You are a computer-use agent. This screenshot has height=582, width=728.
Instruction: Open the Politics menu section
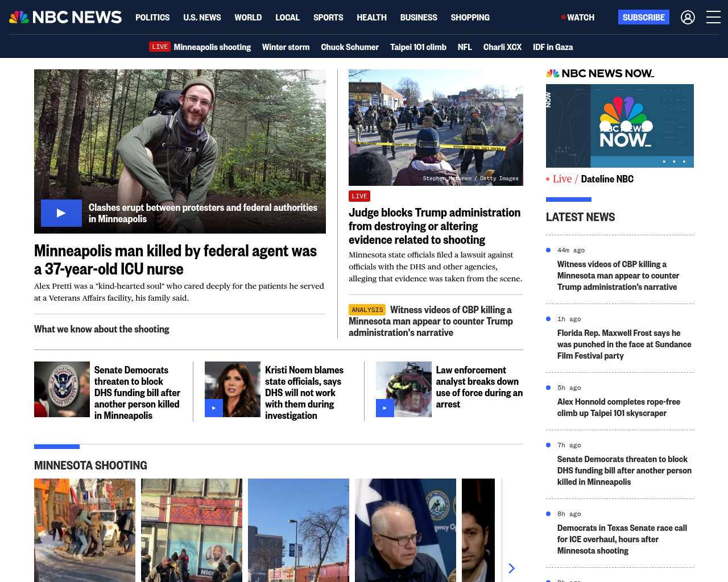[x=152, y=18]
